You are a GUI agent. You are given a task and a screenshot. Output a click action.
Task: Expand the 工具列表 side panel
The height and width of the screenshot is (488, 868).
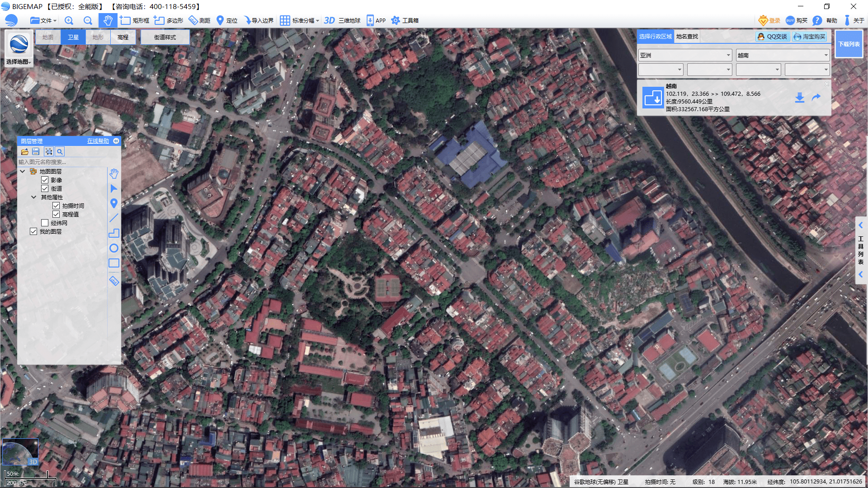pyautogui.click(x=861, y=250)
